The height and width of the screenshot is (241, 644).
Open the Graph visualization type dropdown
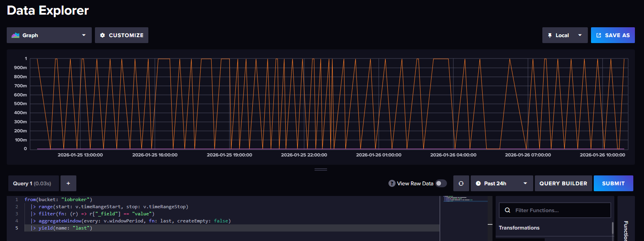[49, 35]
